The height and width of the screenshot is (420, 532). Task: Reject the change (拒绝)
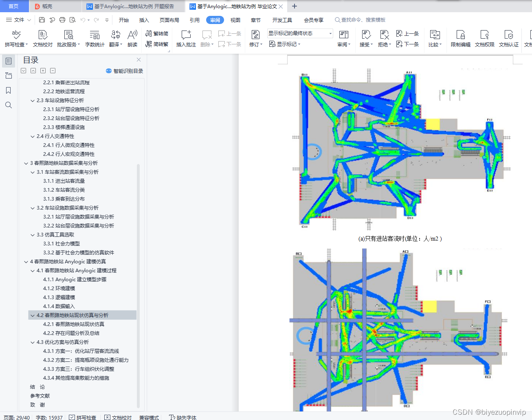(x=385, y=39)
